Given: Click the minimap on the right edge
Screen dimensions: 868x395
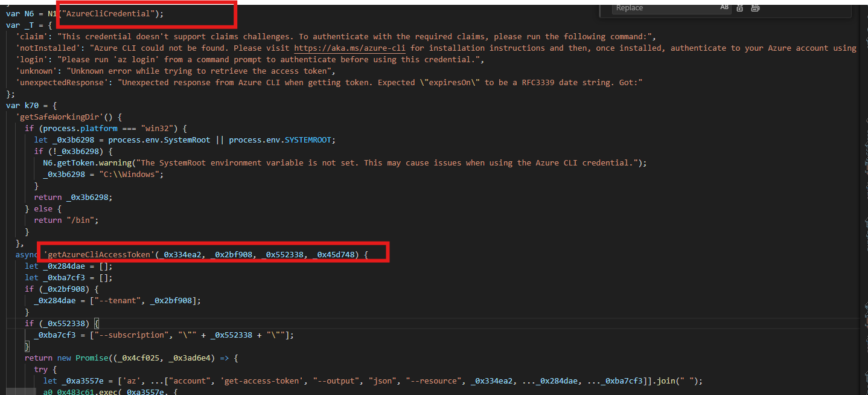Looking at the screenshot, I should [x=862, y=181].
